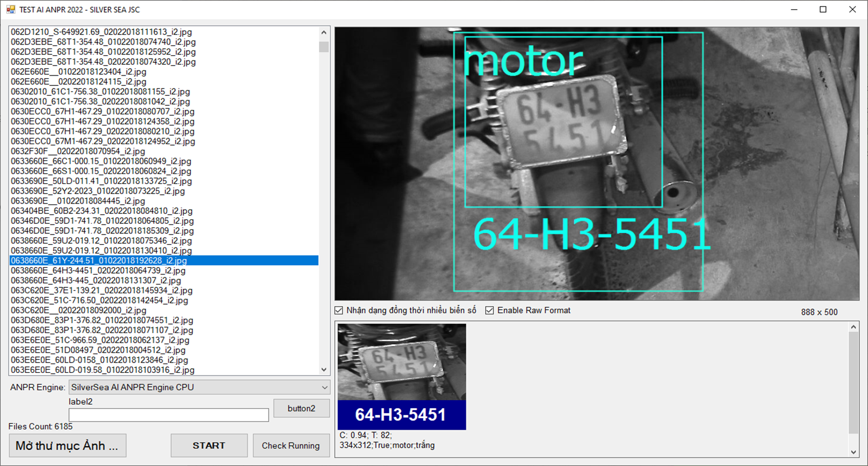Click the text field under label2
Screen dimensions: 868x466
point(168,415)
